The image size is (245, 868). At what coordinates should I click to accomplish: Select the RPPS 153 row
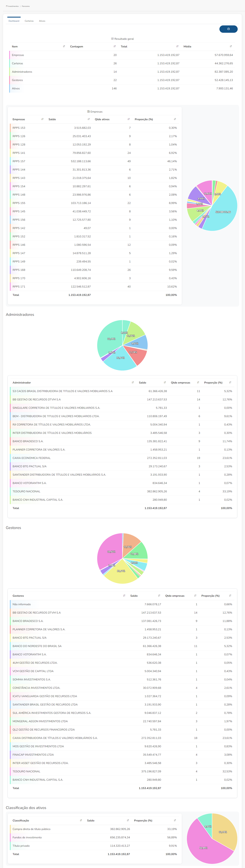coord(94,128)
